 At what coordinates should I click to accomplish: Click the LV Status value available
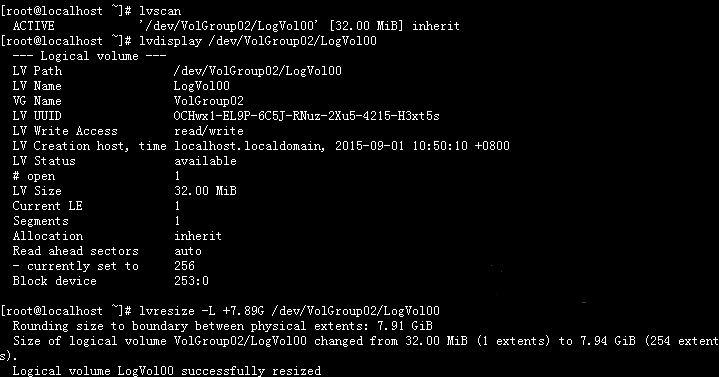pyautogui.click(x=205, y=161)
